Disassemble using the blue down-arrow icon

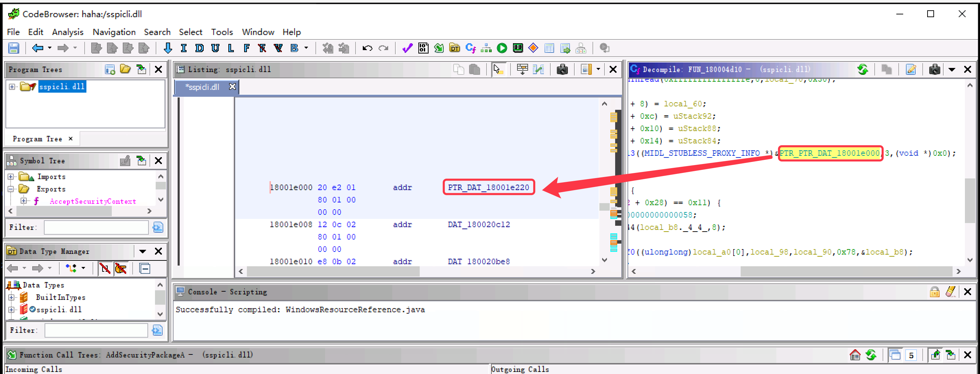[x=167, y=48]
